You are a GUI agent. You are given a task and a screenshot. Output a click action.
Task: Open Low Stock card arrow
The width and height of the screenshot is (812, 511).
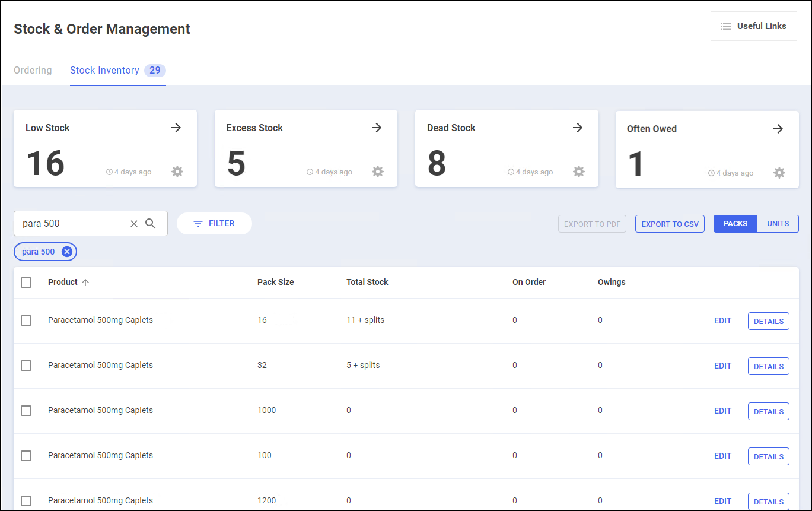coord(176,128)
